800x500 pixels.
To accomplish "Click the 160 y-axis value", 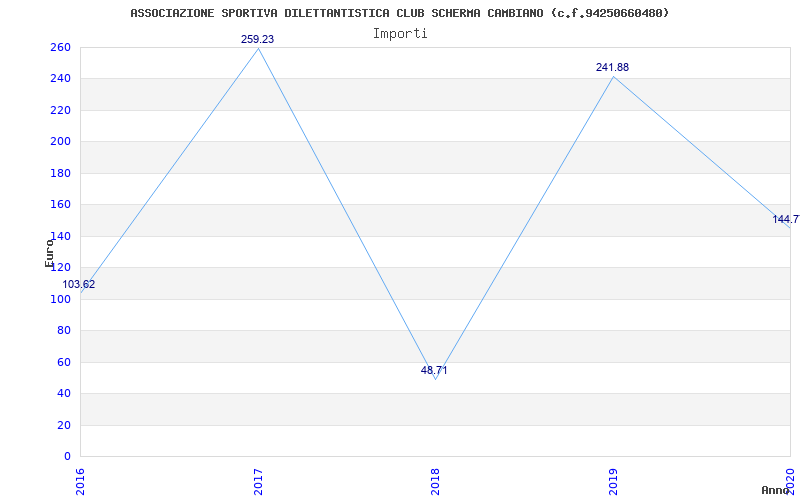I will [x=60, y=205].
